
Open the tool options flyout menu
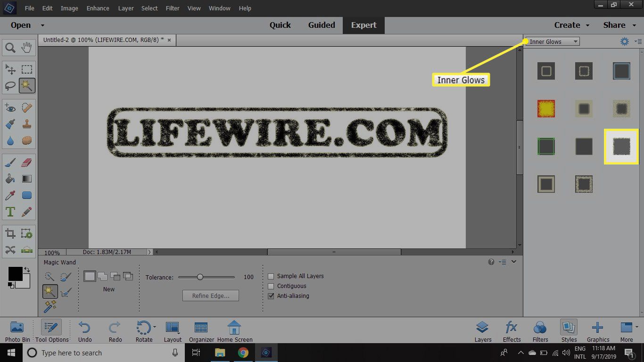[503, 262]
